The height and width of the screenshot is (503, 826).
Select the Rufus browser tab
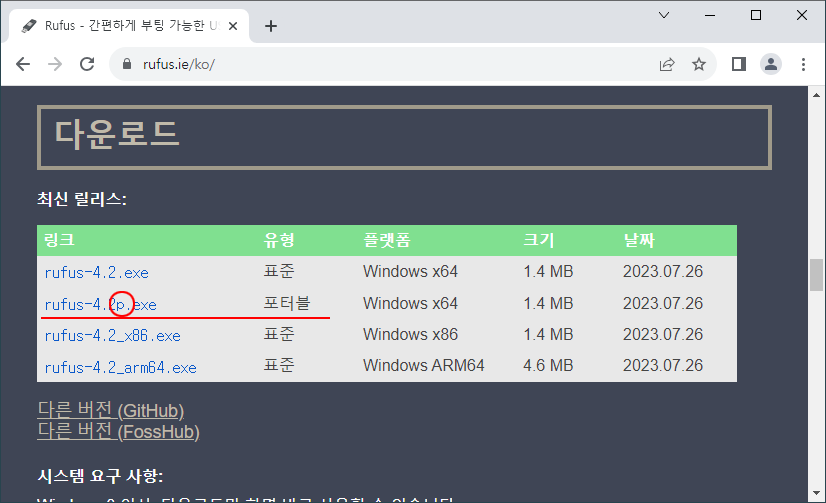pyautogui.click(x=129, y=26)
